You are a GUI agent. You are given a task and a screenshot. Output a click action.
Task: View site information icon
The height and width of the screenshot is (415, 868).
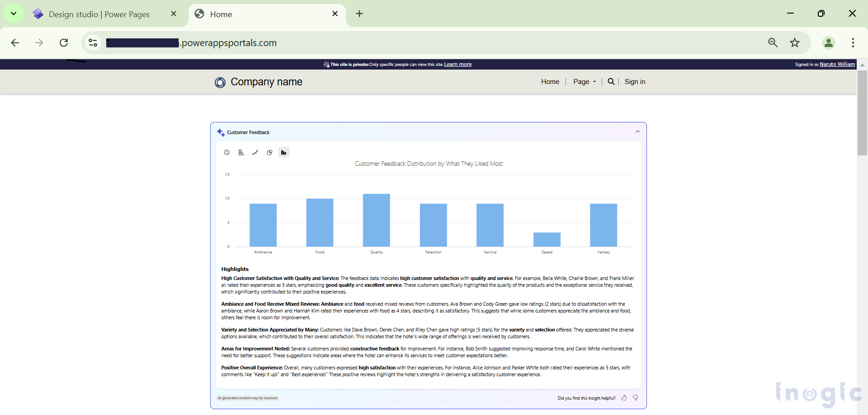(x=93, y=42)
